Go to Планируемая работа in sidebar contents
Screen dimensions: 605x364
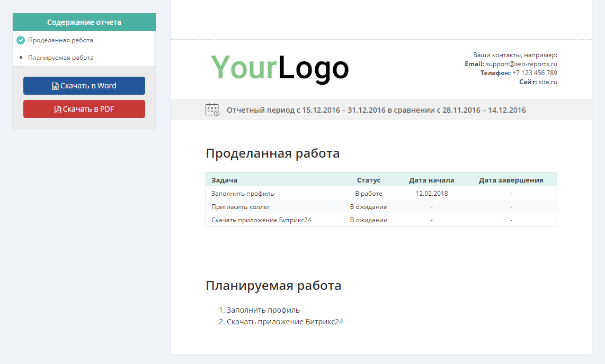(x=61, y=58)
